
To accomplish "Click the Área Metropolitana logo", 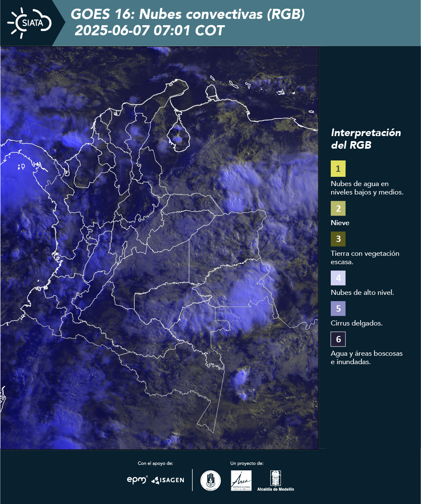I will coord(241,480).
